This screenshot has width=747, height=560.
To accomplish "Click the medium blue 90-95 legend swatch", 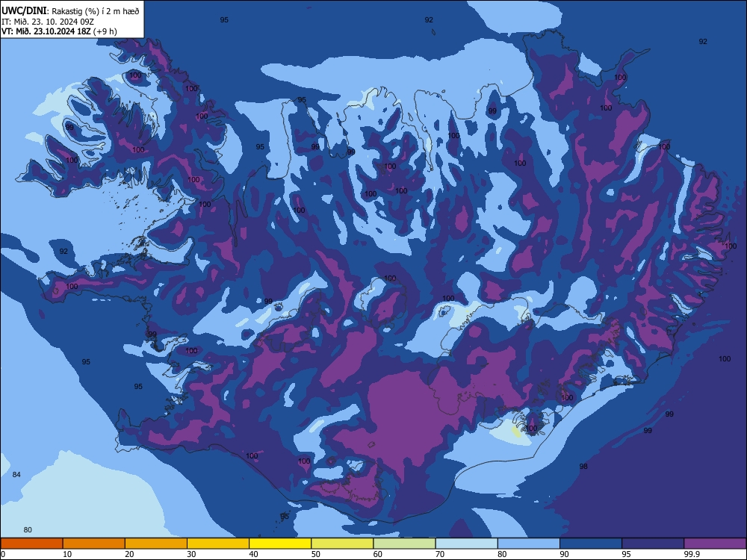I will pos(591,544).
